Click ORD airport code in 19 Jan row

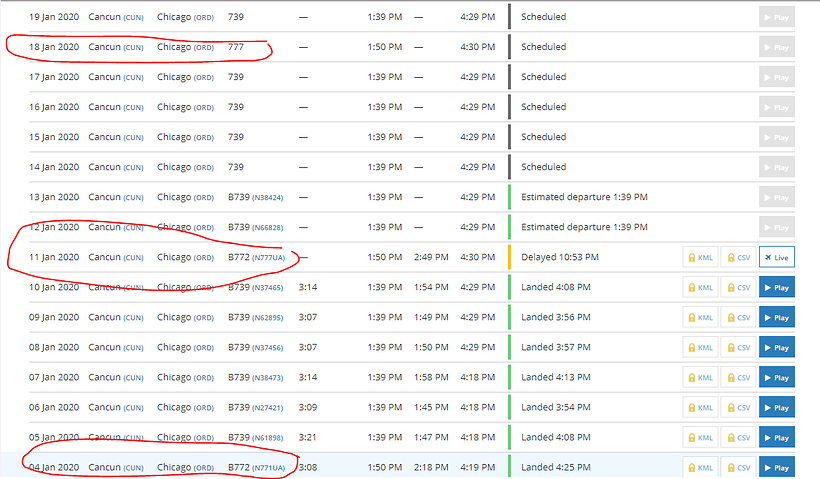tap(203, 17)
